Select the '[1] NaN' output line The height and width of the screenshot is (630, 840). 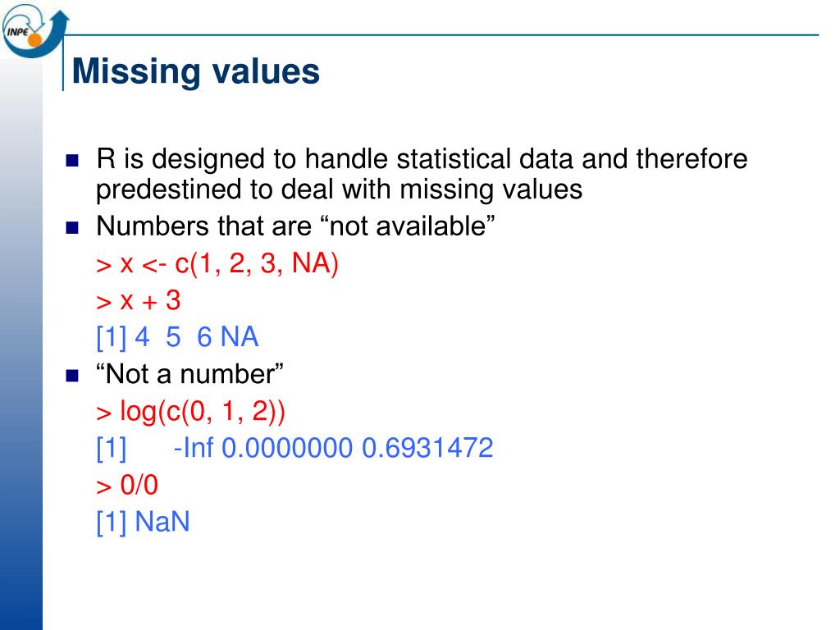click(143, 522)
